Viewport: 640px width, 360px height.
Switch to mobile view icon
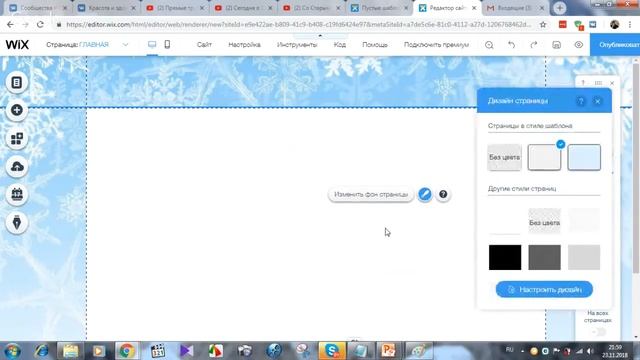pos(167,44)
